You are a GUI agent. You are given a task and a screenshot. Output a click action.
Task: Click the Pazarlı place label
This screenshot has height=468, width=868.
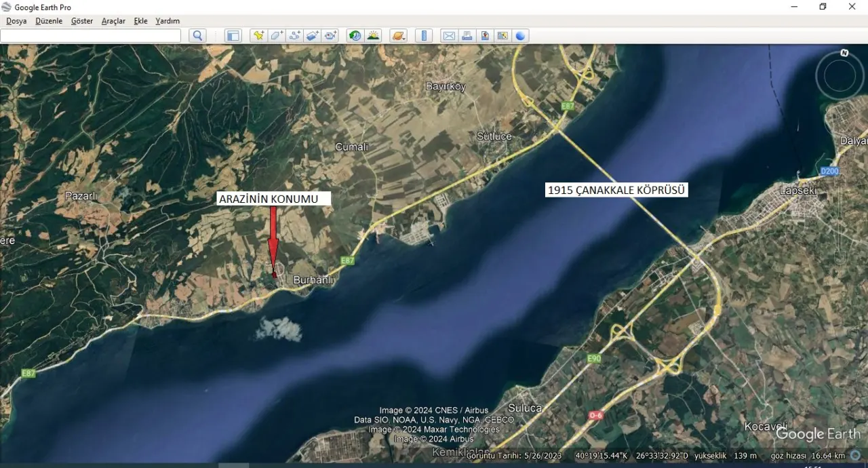[81, 195]
